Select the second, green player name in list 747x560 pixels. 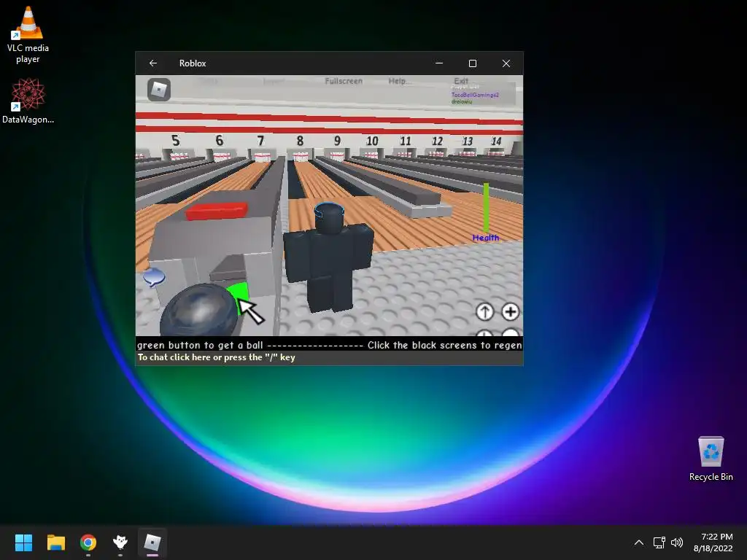coord(462,101)
